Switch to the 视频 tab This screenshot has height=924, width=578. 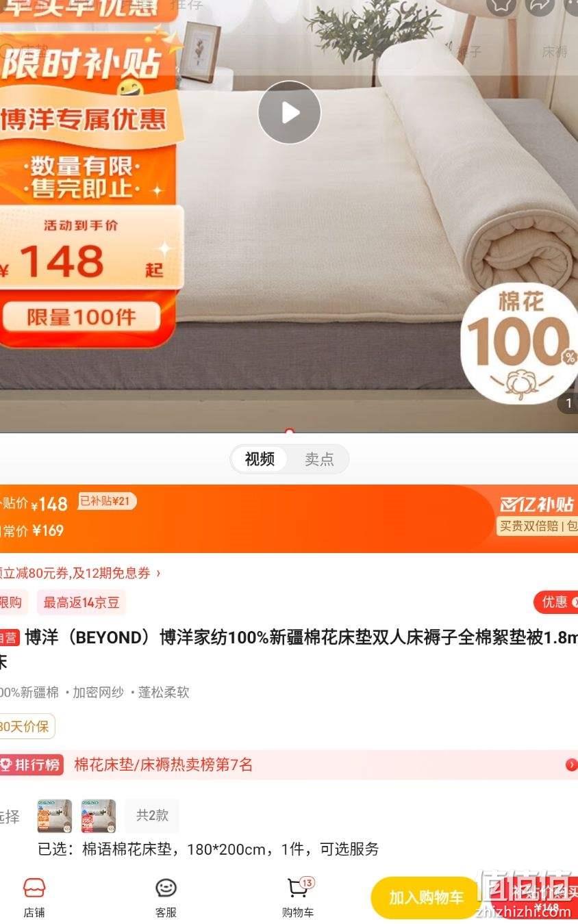coord(260,459)
